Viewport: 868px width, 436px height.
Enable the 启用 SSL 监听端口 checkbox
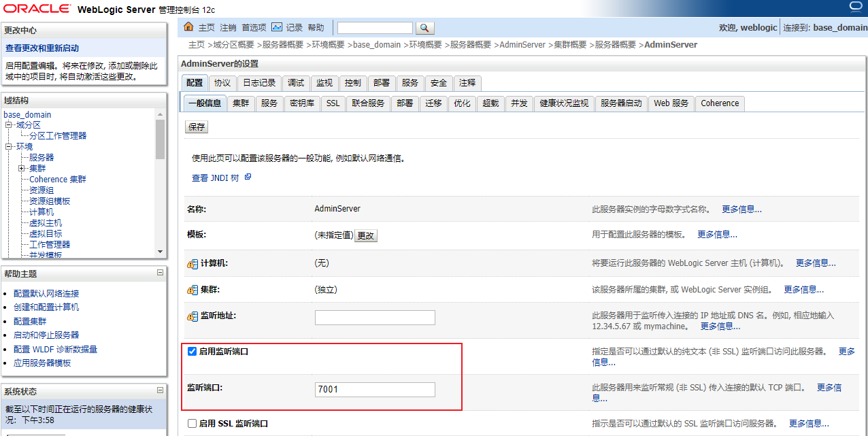coord(192,424)
